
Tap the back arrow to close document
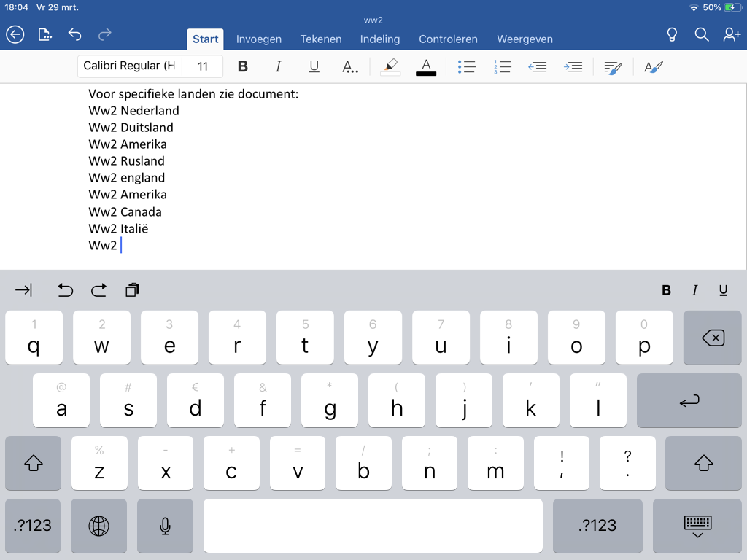pos(15,34)
